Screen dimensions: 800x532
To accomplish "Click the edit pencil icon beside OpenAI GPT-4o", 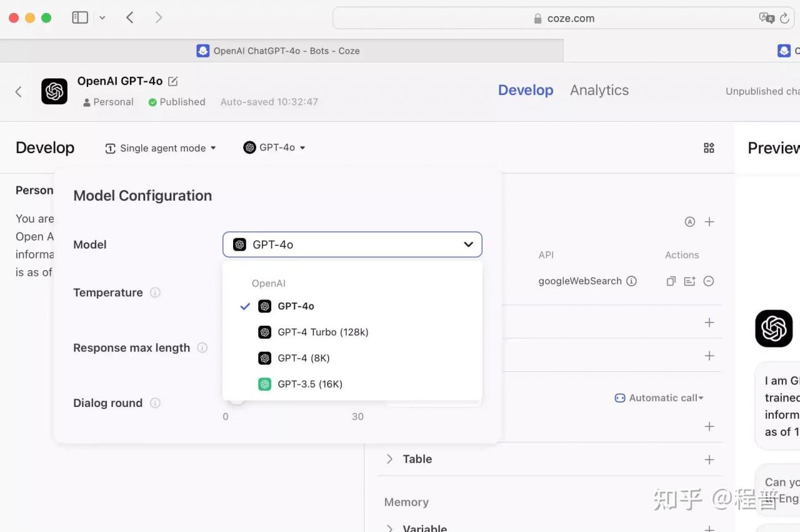I will (x=173, y=81).
